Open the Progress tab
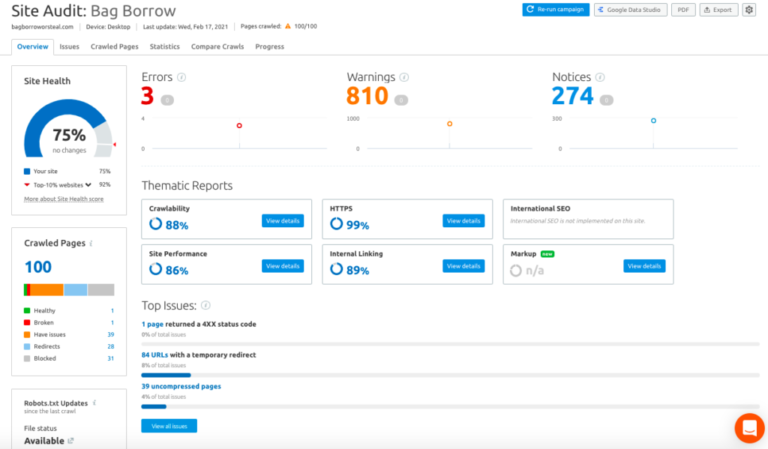768x449 pixels. pos(269,47)
